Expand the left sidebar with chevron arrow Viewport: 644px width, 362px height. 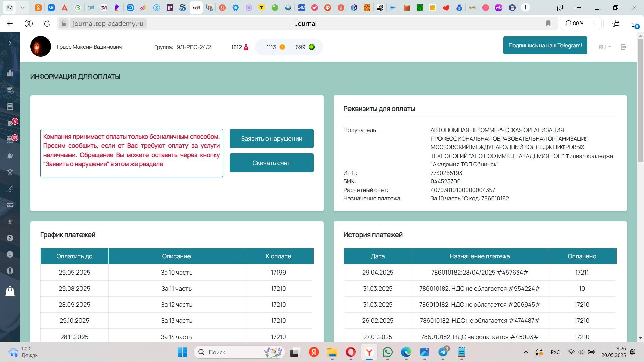pos(10,43)
